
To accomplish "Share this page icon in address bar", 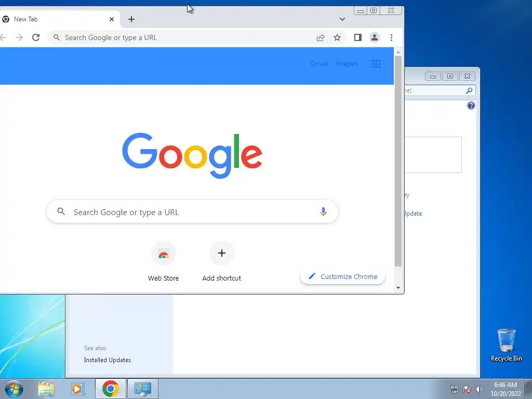I will click(320, 37).
